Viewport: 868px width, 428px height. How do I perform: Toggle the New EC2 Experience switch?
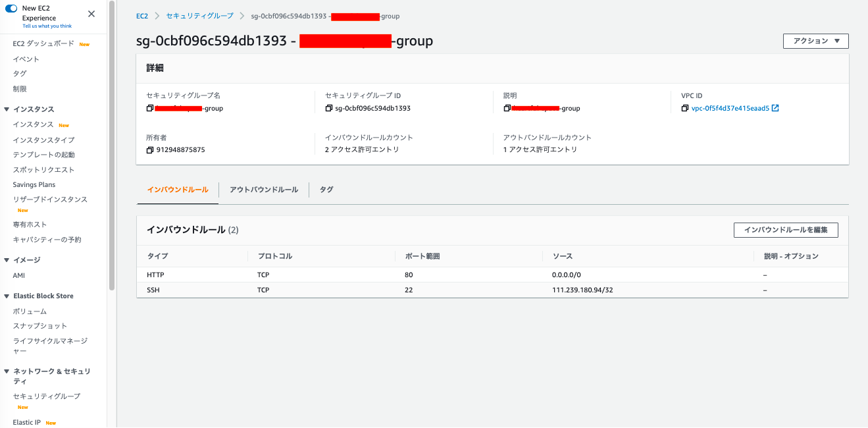point(11,9)
